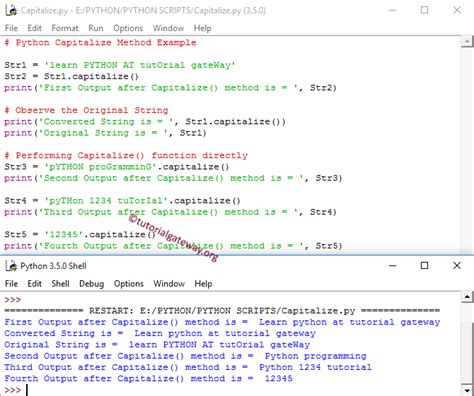Open the Window menu in the Capitalize.py editor

coord(168,28)
